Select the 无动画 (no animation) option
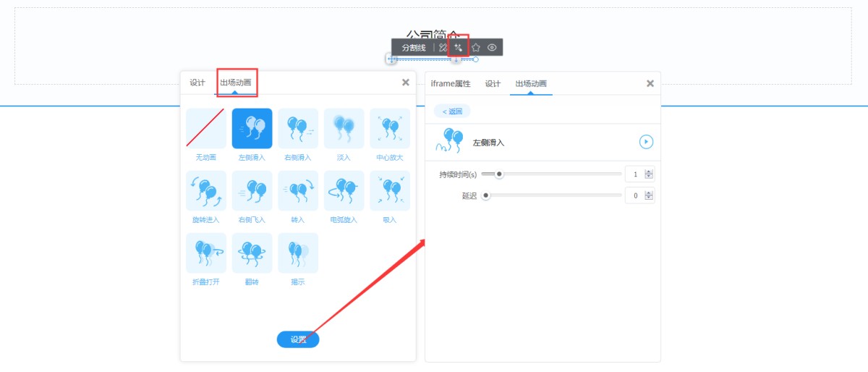868x372 pixels. [x=206, y=129]
